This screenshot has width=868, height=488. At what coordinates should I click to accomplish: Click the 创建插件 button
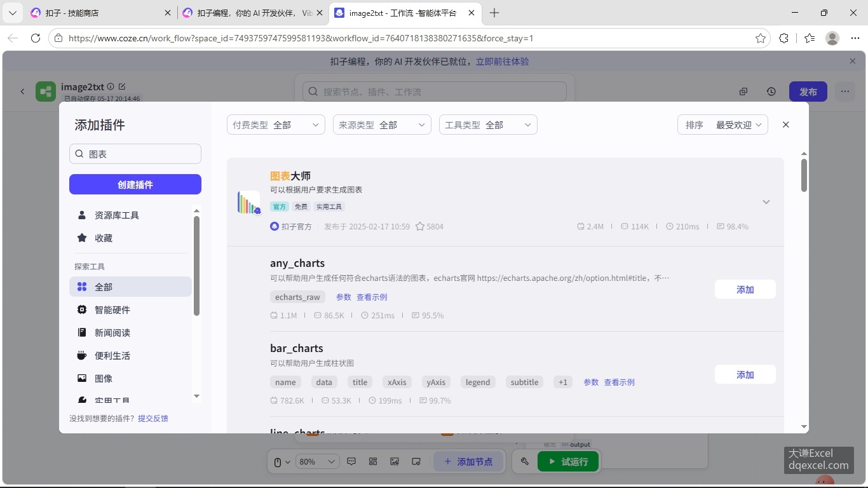point(135,184)
